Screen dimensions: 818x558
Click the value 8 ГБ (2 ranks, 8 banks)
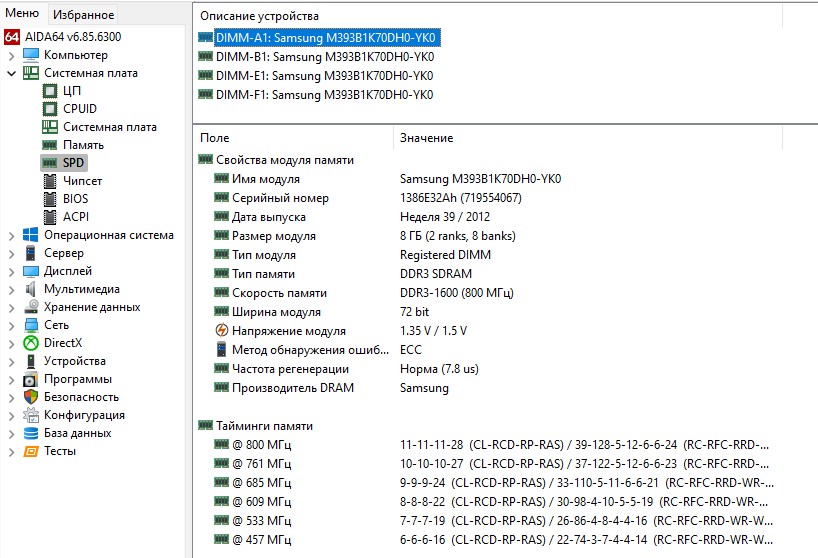point(458,236)
